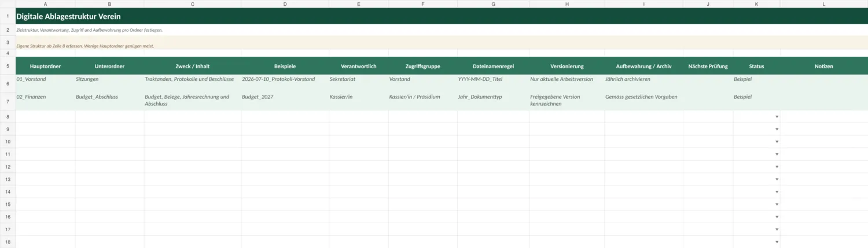Click empty Notizen cell in row 8
Image resolution: width=868 pixels, height=248 pixels.
824,117
